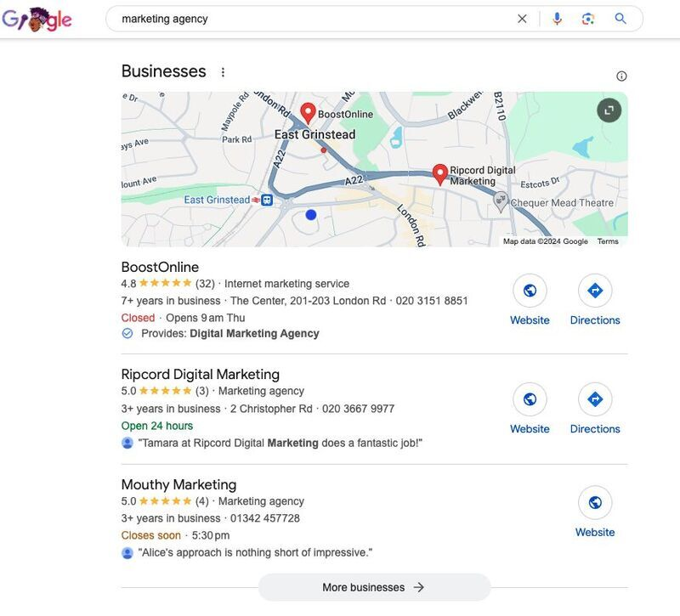Clear the search box with X icon
The width and height of the screenshot is (680, 616).
coord(522,19)
